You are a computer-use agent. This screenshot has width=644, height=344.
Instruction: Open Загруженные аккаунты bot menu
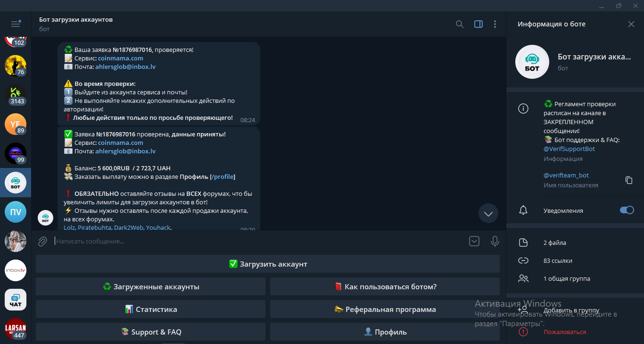(150, 287)
